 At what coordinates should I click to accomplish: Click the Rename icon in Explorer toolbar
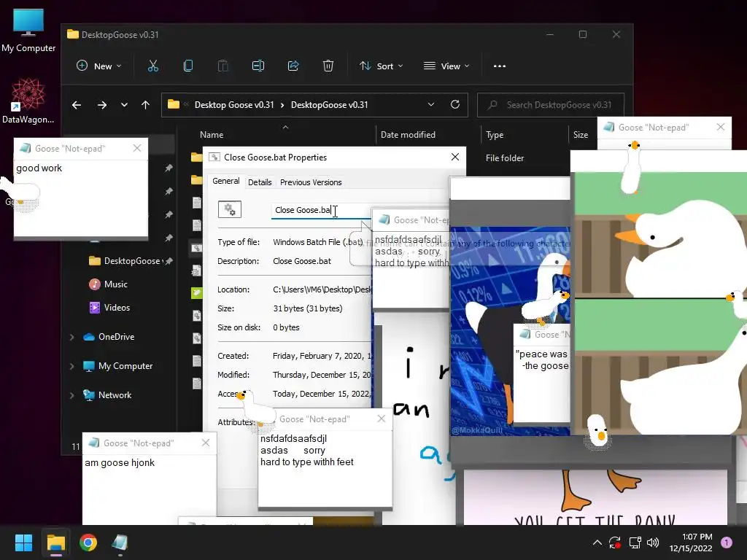coord(258,66)
